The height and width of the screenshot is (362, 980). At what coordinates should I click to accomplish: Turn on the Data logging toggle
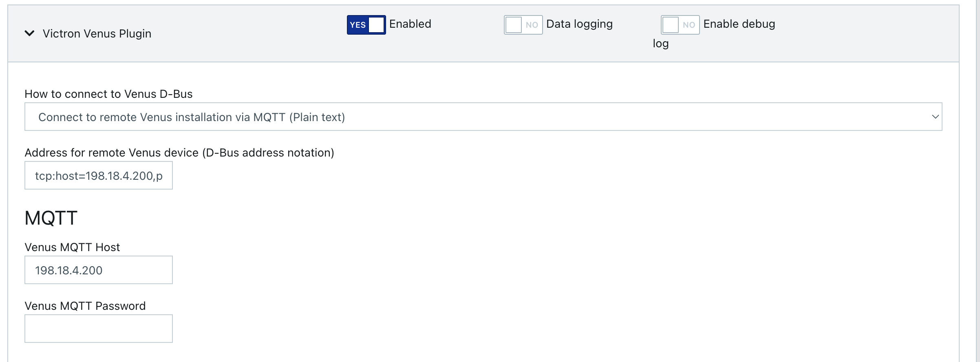coord(523,25)
